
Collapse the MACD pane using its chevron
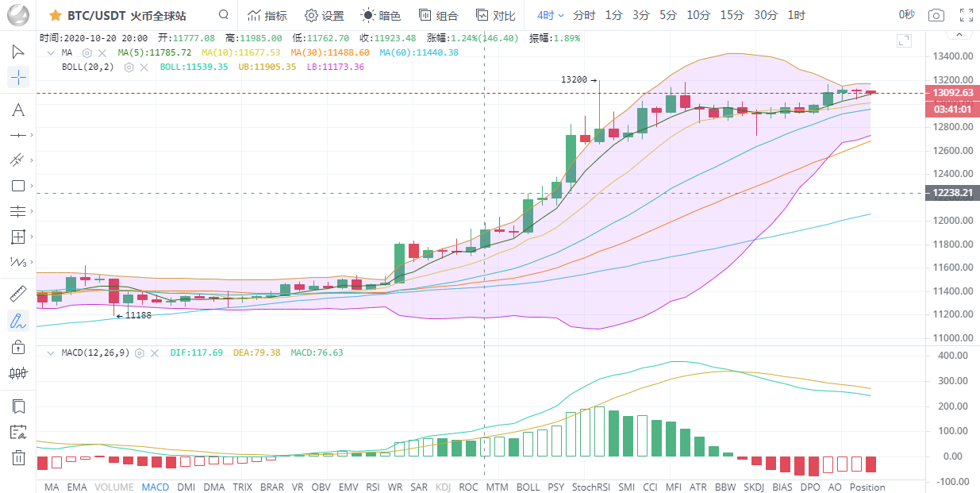[x=51, y=352]
